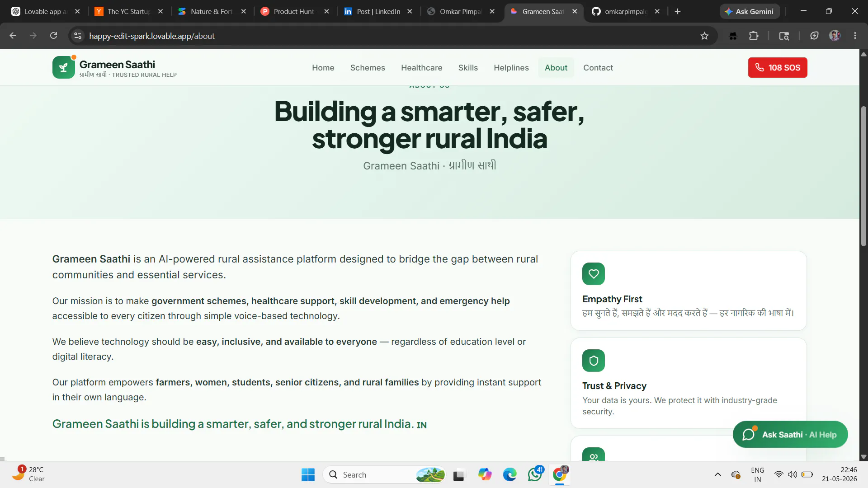The width and height of the screenshot is (868, 488).
Task: Click the Trust & Privacy shield icon
Action: [x=594, y=361]
